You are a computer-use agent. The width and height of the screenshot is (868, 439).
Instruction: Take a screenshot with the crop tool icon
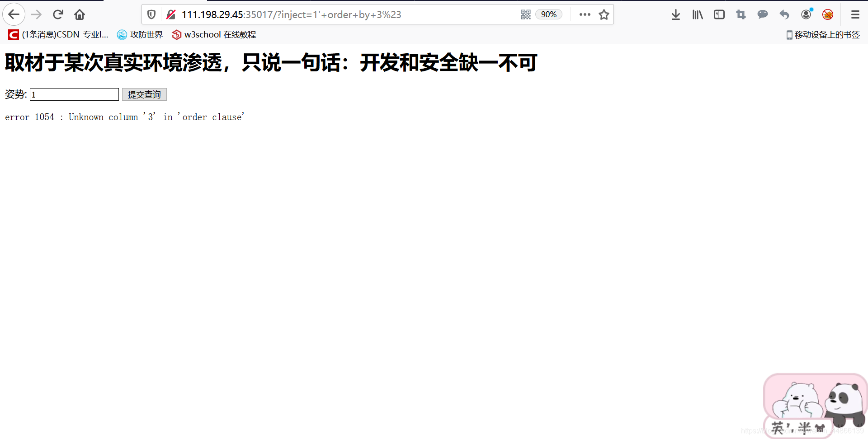pos(741,14)
